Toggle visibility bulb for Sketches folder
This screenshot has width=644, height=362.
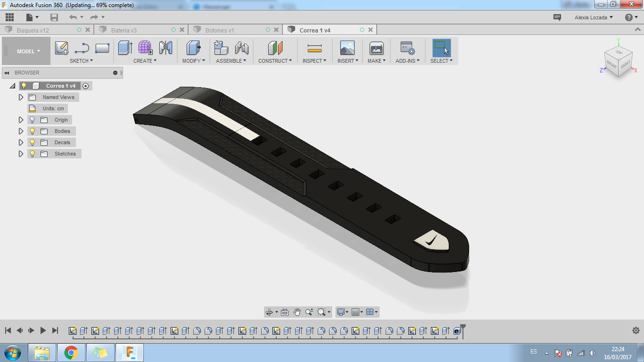pyautogui.click(x=33, y=154)
